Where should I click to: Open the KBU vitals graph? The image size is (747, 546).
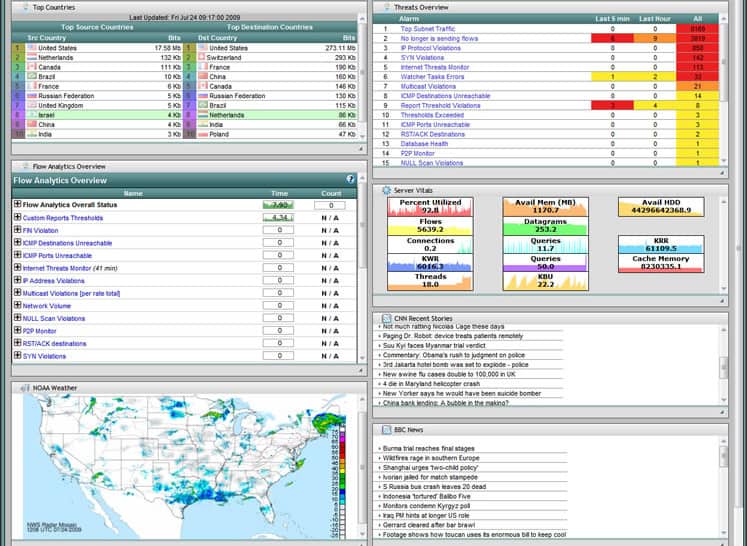coord(545,281)
